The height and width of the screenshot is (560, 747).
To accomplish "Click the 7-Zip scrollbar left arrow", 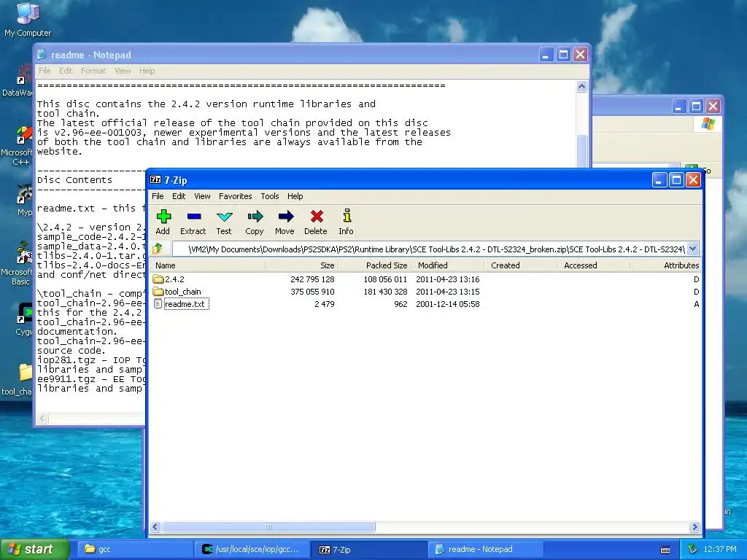I will [155, 526].
